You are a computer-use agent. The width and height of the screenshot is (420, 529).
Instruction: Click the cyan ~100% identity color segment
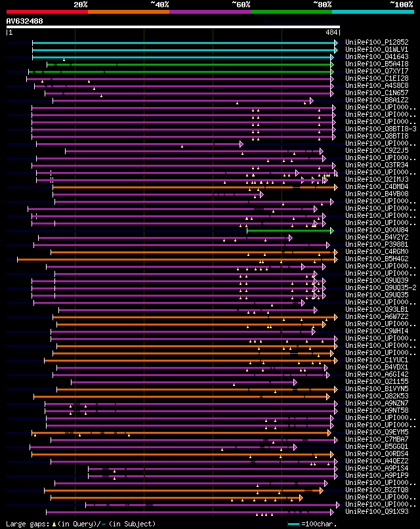(373, 12)
